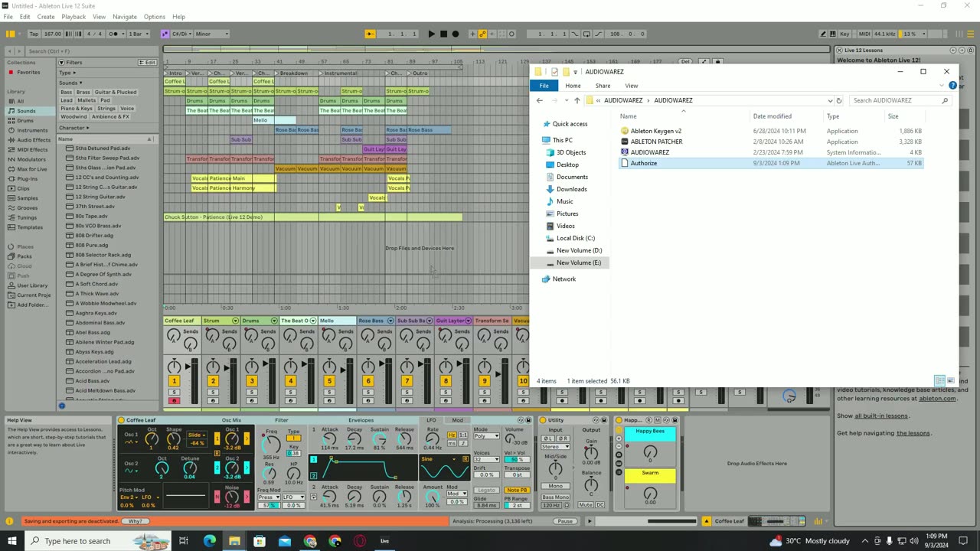980x551 pixels.
Task: Open the Playback menu
Action: click(x=73, y=17)
